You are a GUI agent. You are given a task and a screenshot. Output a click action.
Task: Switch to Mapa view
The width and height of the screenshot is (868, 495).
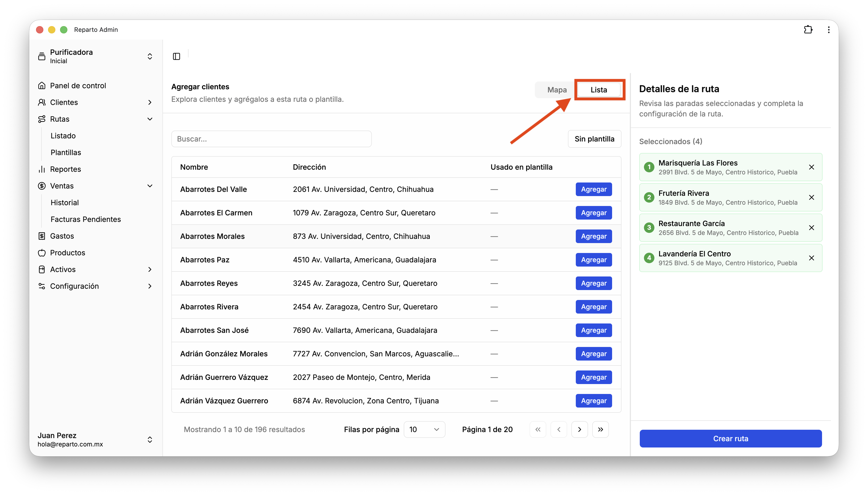tap(557, 90)
